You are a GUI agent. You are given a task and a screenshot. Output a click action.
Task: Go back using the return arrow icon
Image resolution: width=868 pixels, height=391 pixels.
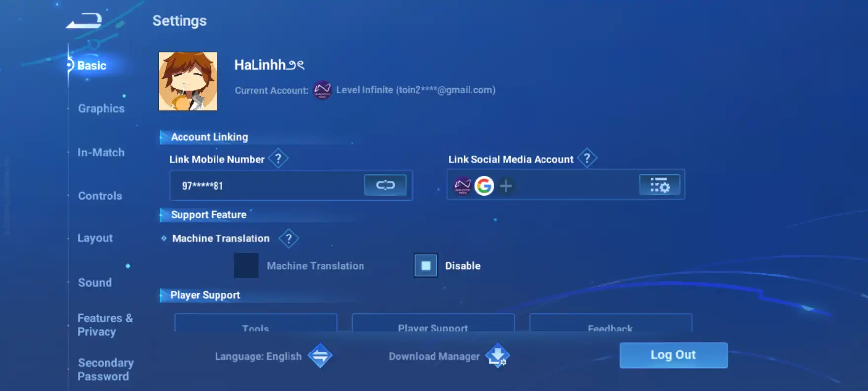pos(84,21)
